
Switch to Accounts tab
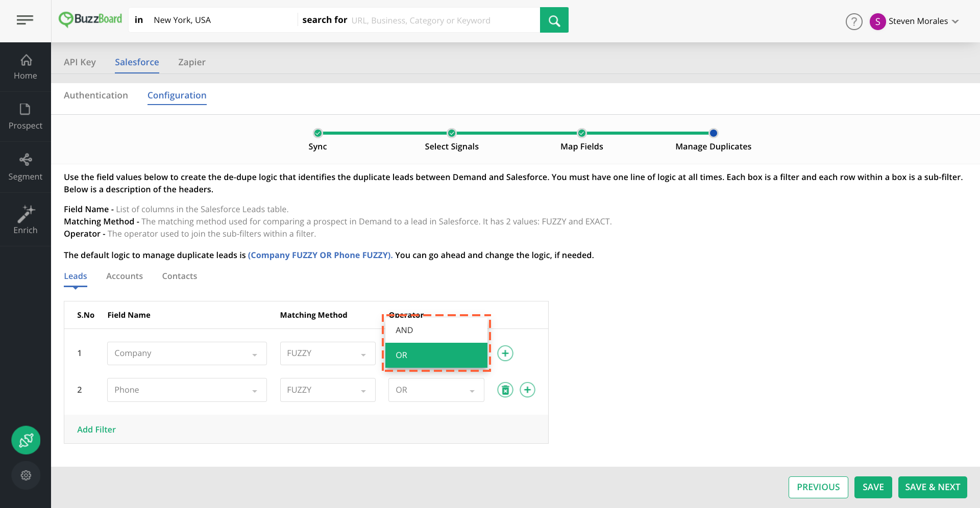[x=125, y=276]
